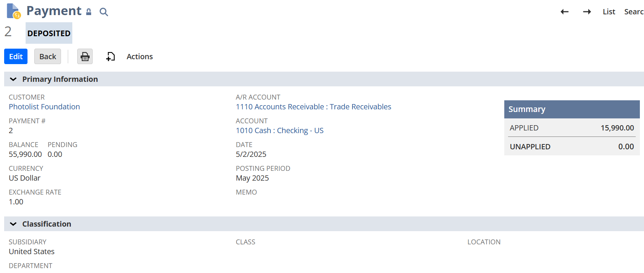Collapse the Primary Information section
This screenshot has height=273, width=644.
pyautogui.click(x=13, y=79)
